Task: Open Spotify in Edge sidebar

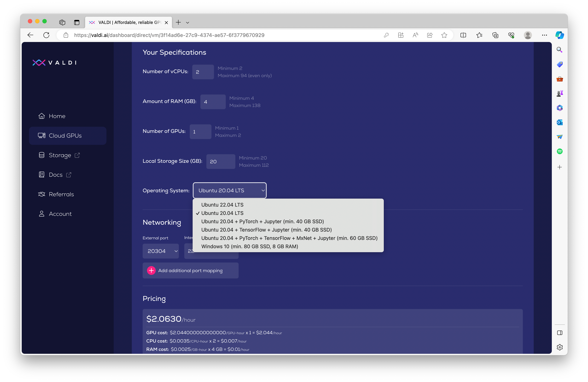Action: pyautogui.click(x=560, y=151)
